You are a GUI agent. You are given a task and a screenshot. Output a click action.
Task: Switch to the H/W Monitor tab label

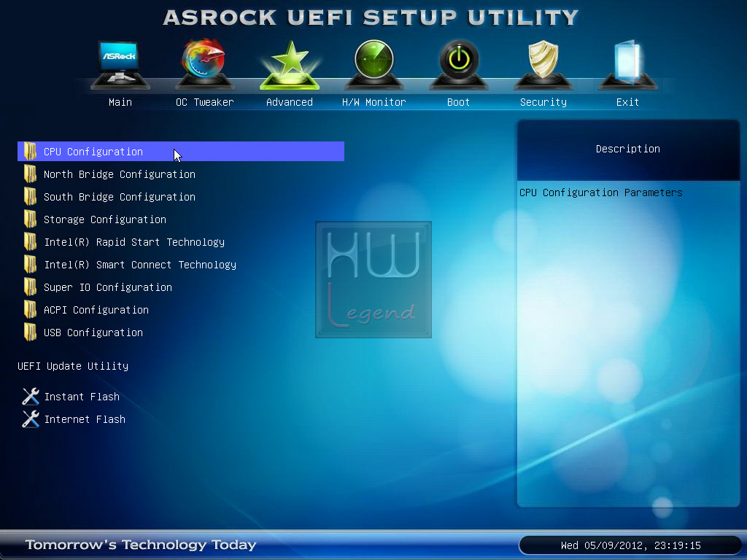(374, 102)
